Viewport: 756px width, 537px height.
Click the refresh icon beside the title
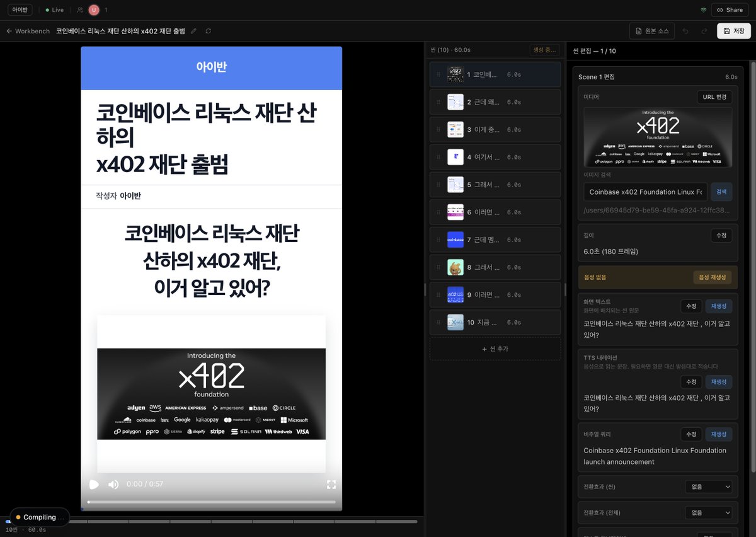tap(209, 31)
